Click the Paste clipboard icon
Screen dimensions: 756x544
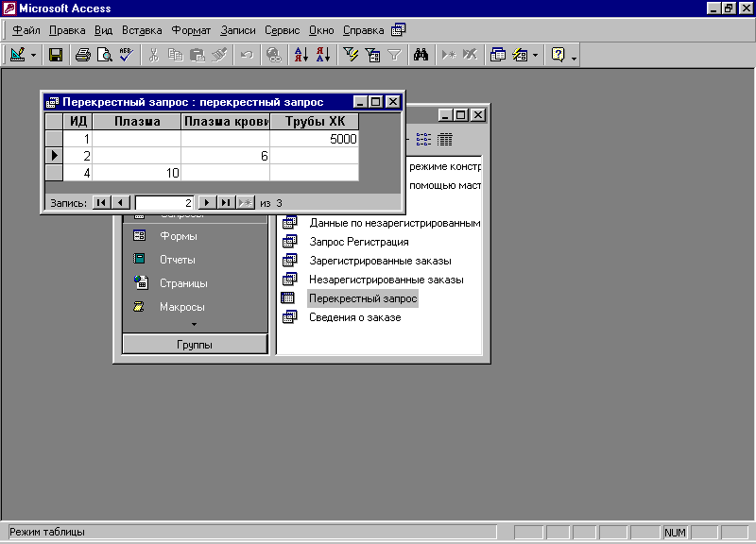click(x=198, y=55)
